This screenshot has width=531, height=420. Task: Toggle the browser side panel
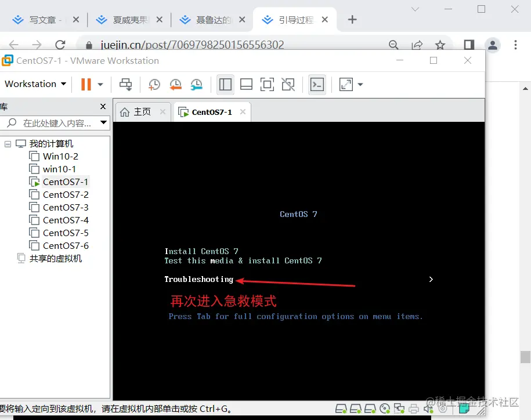click(469, 45)
